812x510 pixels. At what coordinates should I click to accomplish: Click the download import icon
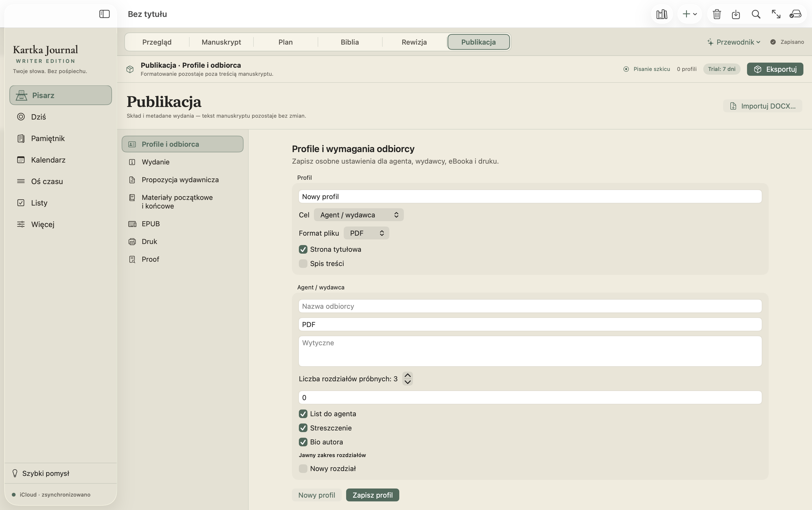tap(736, 14)
